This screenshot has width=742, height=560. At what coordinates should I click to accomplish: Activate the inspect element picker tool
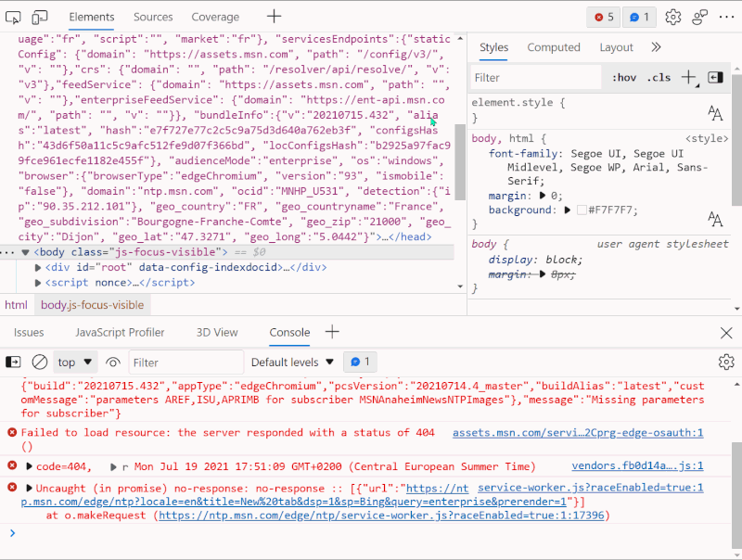pyautogui.click(x=14, y=17)
